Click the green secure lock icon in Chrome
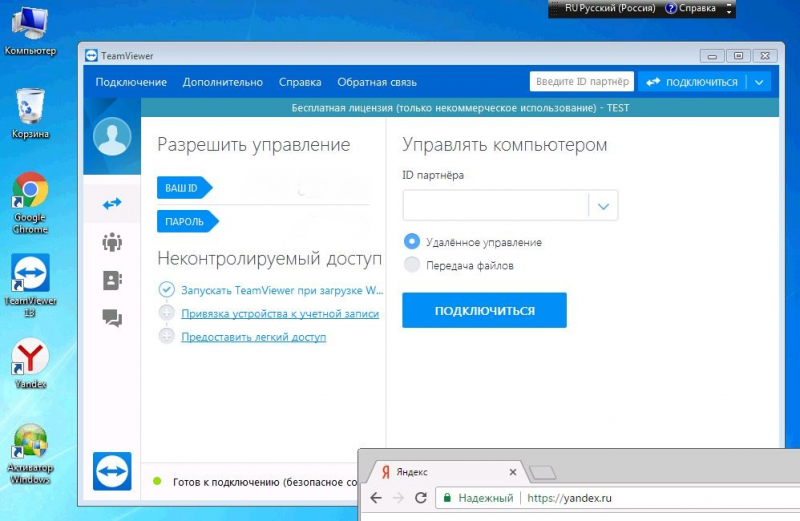800x521 pixels. tap(447, 498)
